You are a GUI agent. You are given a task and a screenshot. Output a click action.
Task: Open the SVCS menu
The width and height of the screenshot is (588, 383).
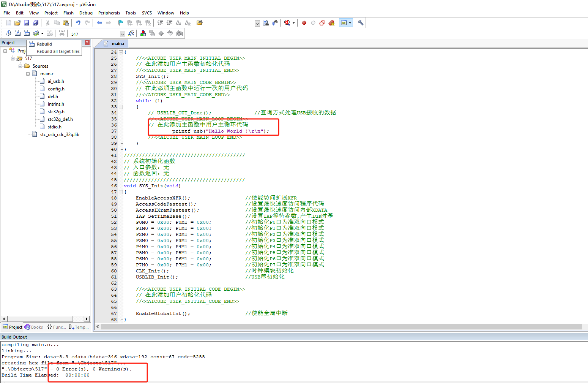[x=147, y=13]
